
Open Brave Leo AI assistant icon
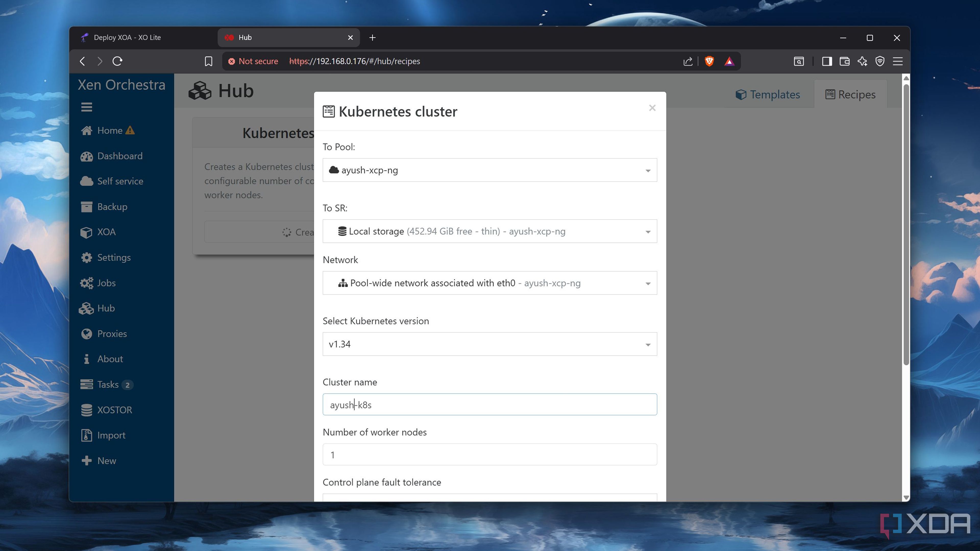[x=862, y=61]
